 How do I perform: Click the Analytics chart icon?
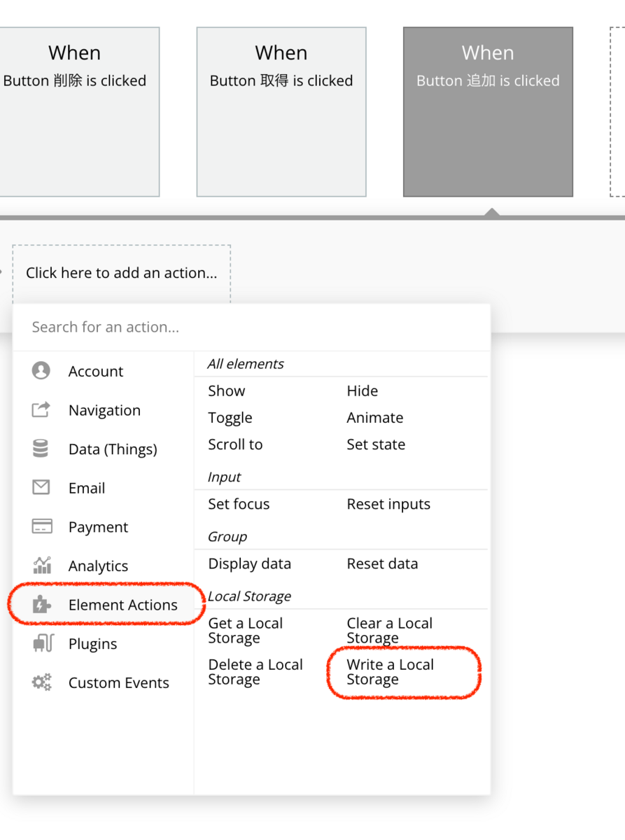(41, 566)
